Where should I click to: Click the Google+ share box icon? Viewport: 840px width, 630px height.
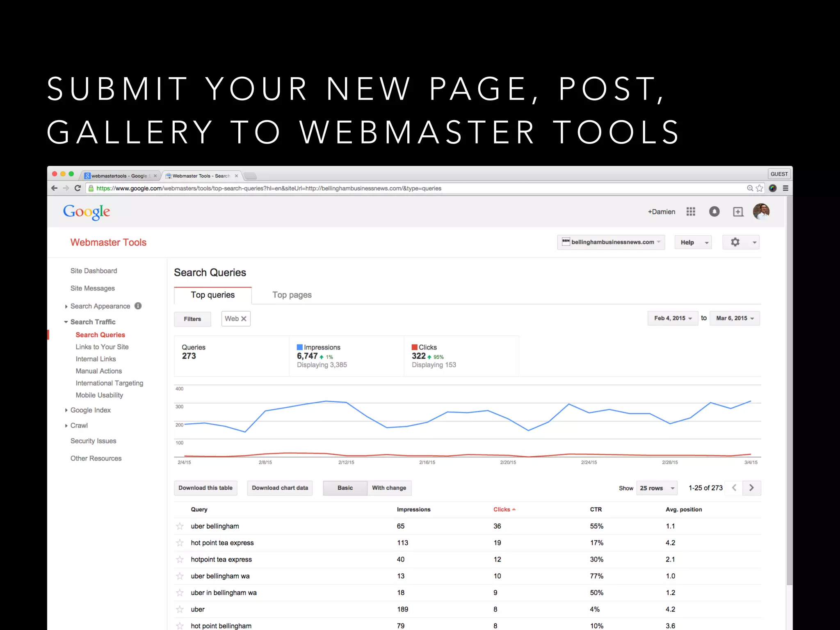tap(738, 212)
